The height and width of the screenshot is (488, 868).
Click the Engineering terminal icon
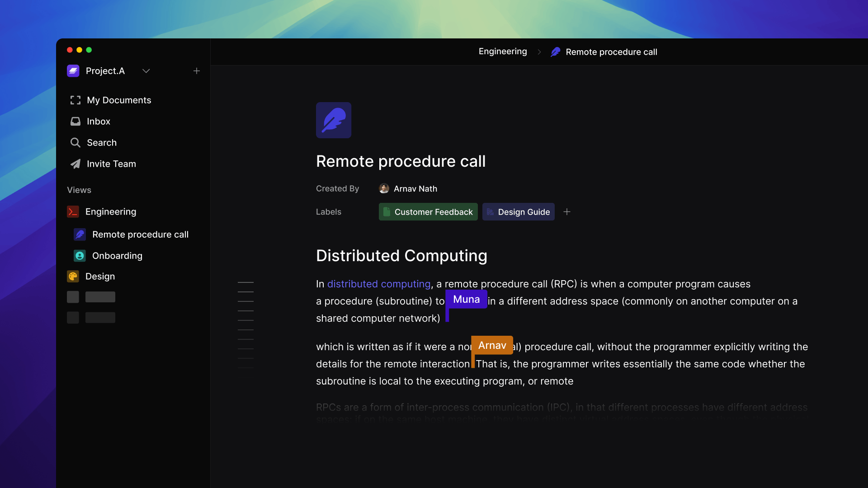click(x=73, y=212)
